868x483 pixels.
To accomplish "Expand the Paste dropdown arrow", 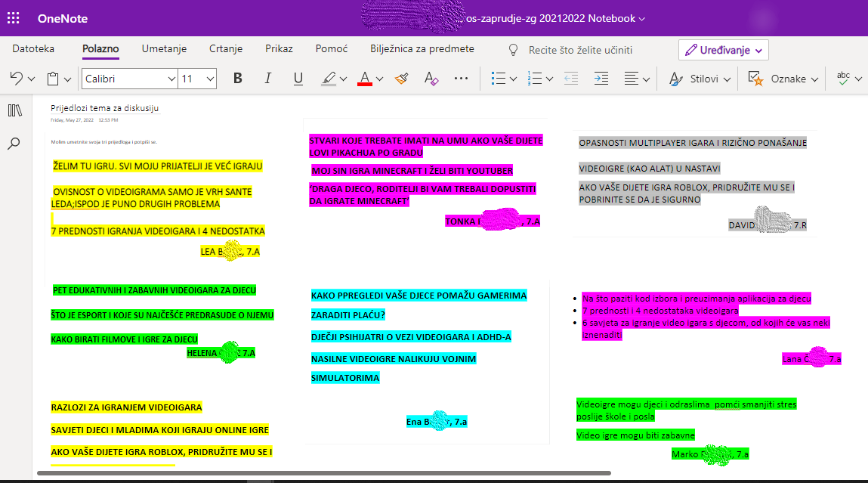I will (x=67, y=79).
